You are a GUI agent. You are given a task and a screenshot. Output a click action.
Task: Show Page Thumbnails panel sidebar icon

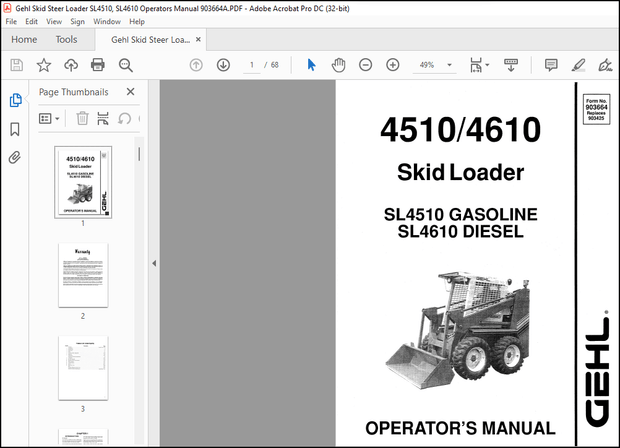[15, 100]
